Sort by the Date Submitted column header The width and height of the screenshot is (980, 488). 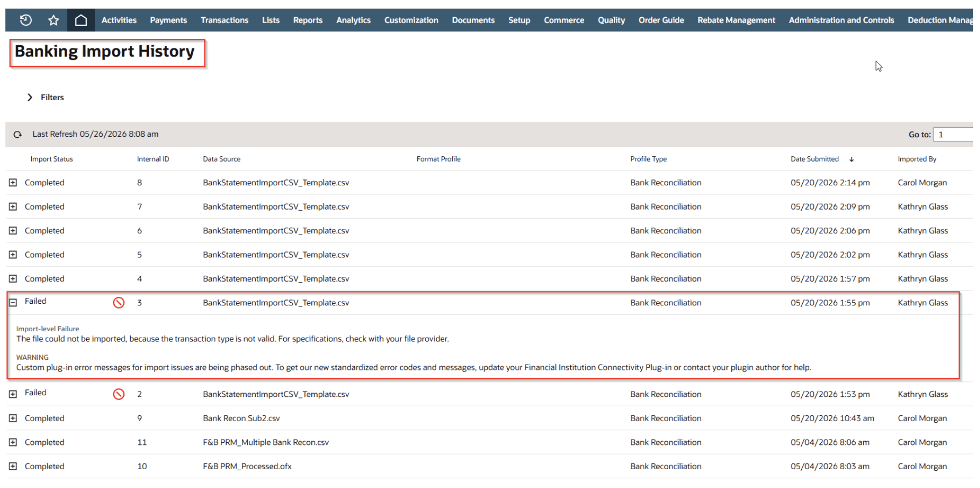pyautogui.click(x=815, y=159)
